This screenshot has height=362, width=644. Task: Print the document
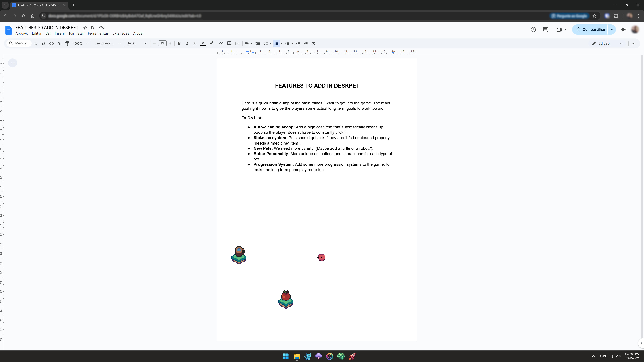click(x=51, y=43)
